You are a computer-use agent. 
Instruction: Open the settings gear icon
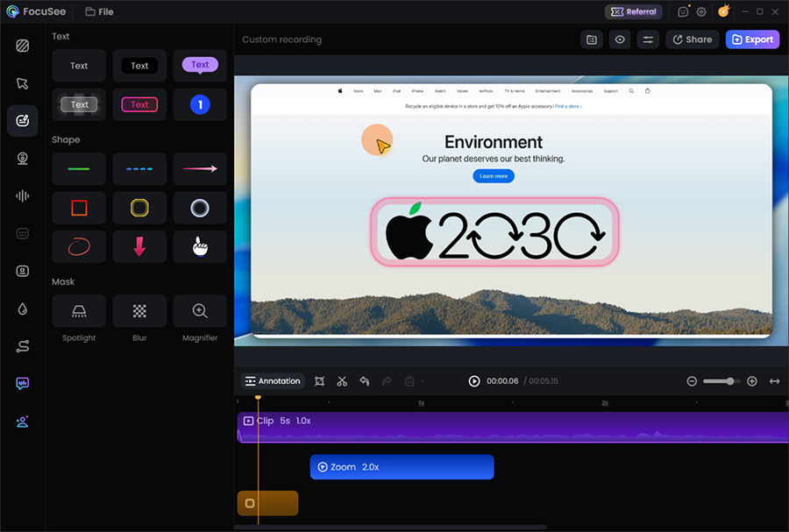click(x=701, y=11)
